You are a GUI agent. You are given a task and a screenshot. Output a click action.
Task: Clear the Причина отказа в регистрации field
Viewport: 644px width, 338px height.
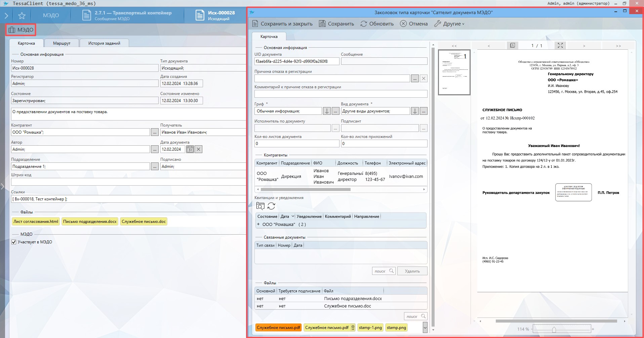424,79
